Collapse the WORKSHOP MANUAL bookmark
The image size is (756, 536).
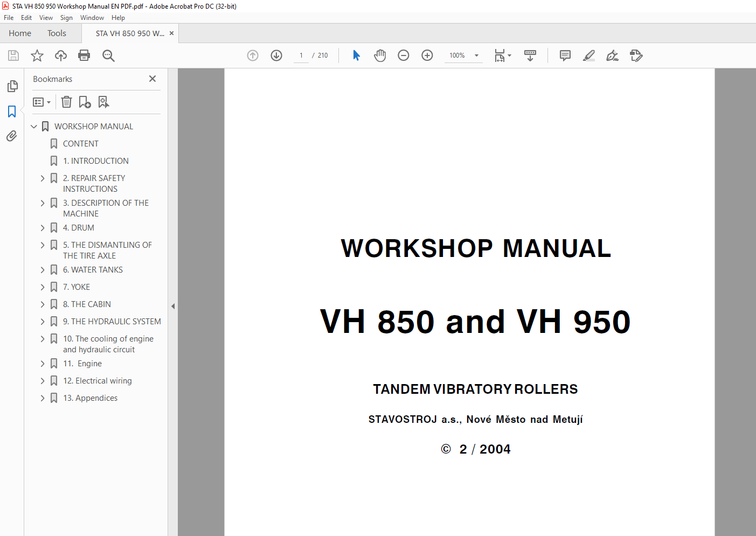(34, 127)
